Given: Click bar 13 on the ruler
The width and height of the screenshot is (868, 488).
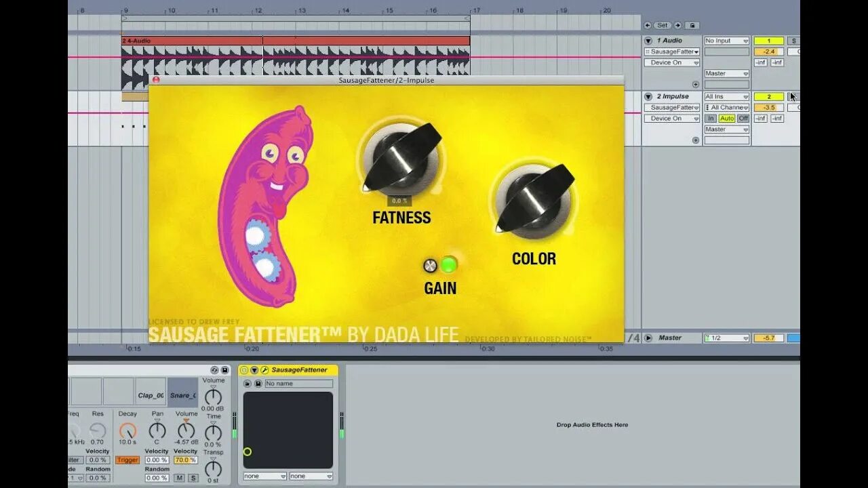Looking at the screenshot, I should pyautogui.click(x=301, y=10).
